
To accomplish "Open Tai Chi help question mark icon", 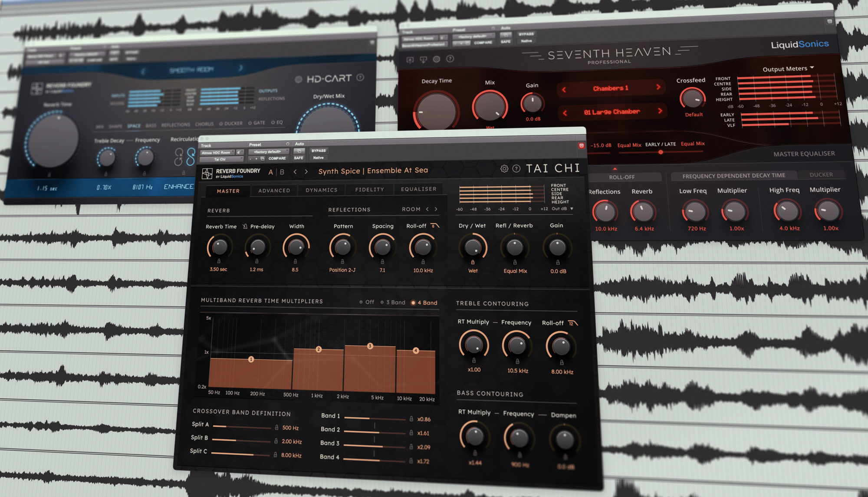I will coord(516,168).
